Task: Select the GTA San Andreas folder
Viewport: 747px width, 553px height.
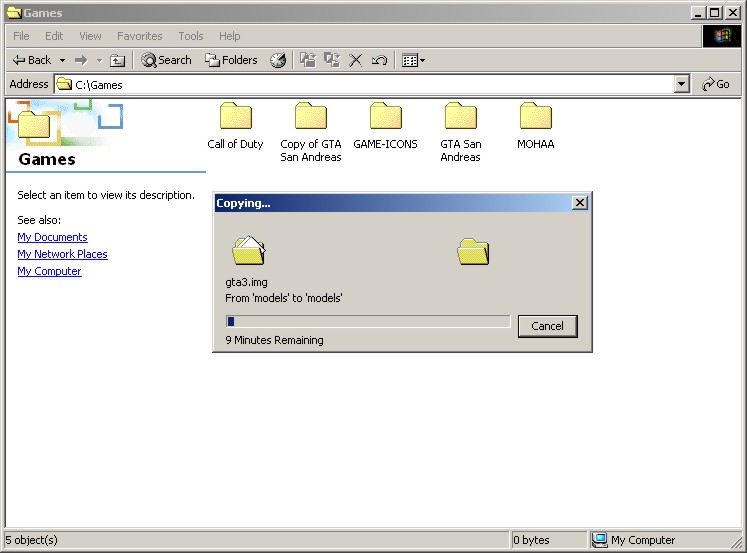Action: pyautogui.click(x=461, y=132)
